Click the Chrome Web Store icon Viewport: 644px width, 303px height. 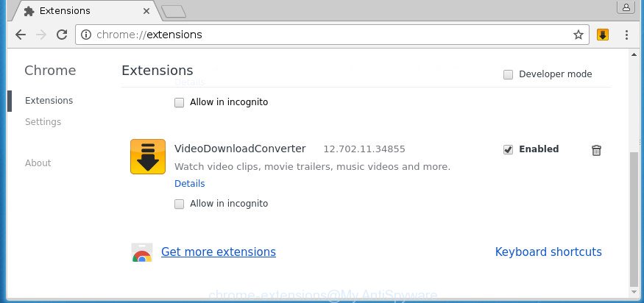pyautogui.click(x=142, y=252)
